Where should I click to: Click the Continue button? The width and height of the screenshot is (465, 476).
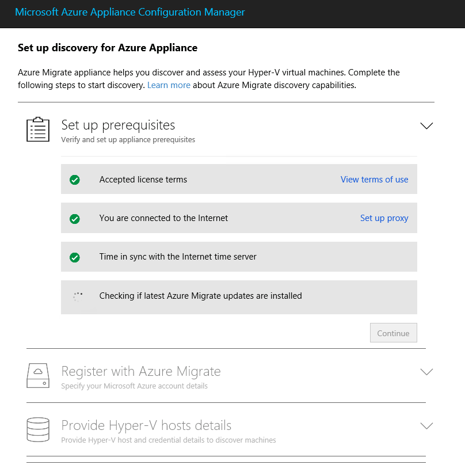(x=394, y=333)
